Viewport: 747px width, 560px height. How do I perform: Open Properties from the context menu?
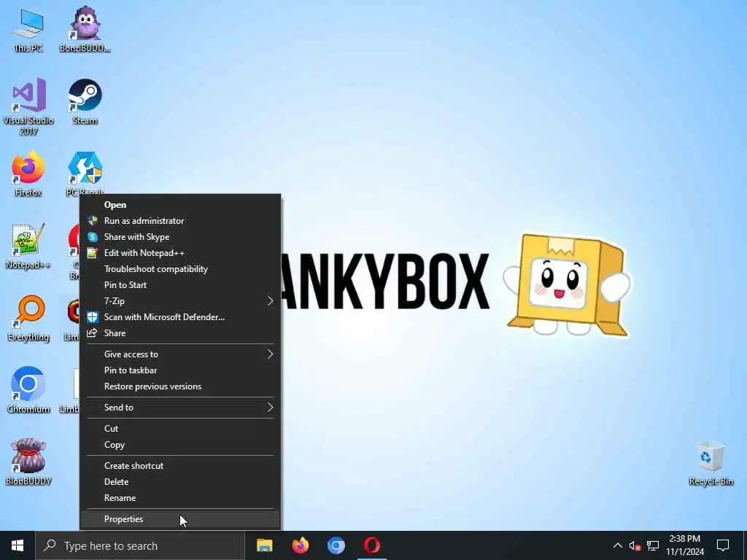coord(181,519)
